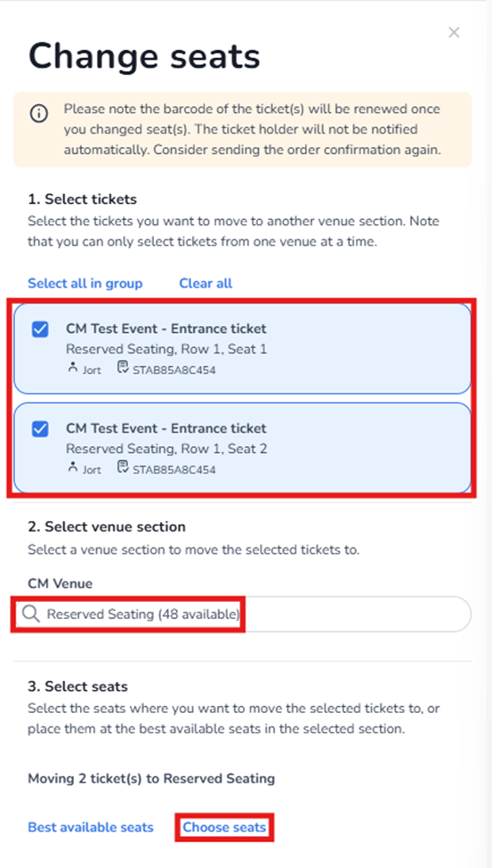492x868 pixels.
Task: Click the info icon in barcode notice
Action: click(x=39, y=114)
